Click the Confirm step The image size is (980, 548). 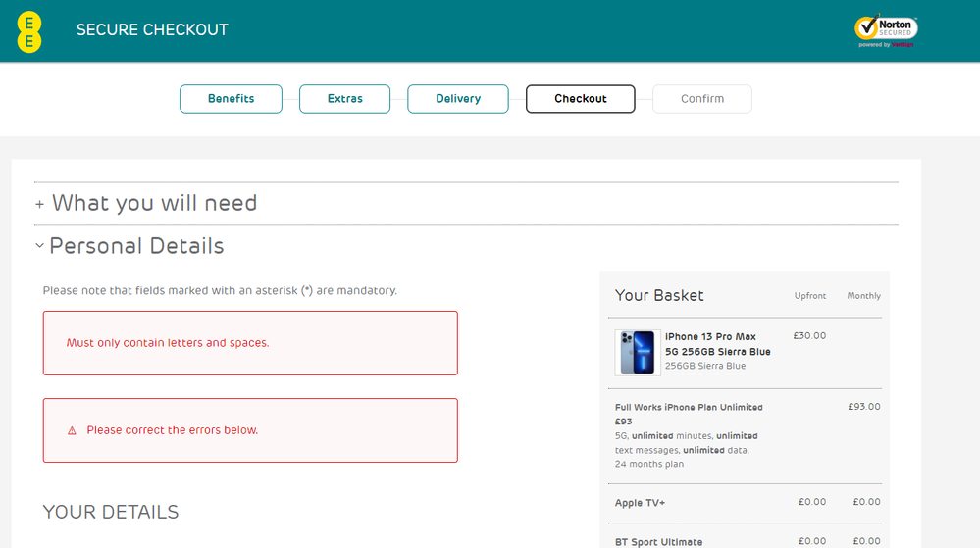tap(702, 99)
